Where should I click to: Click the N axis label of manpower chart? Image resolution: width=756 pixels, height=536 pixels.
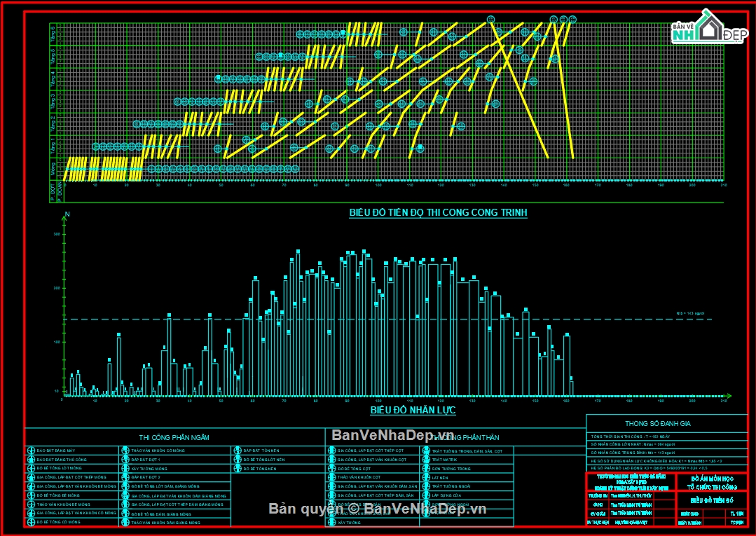67,214
